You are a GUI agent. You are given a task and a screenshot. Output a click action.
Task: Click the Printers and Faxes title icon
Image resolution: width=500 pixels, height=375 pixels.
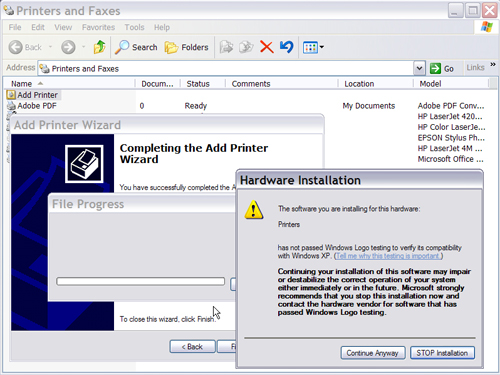(9, 10)
